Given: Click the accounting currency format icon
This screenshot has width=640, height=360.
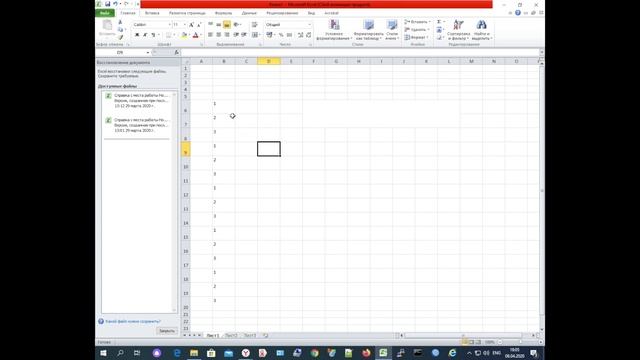Looking at the screenshot, I should pyautogui.click(x=269, y=35).
